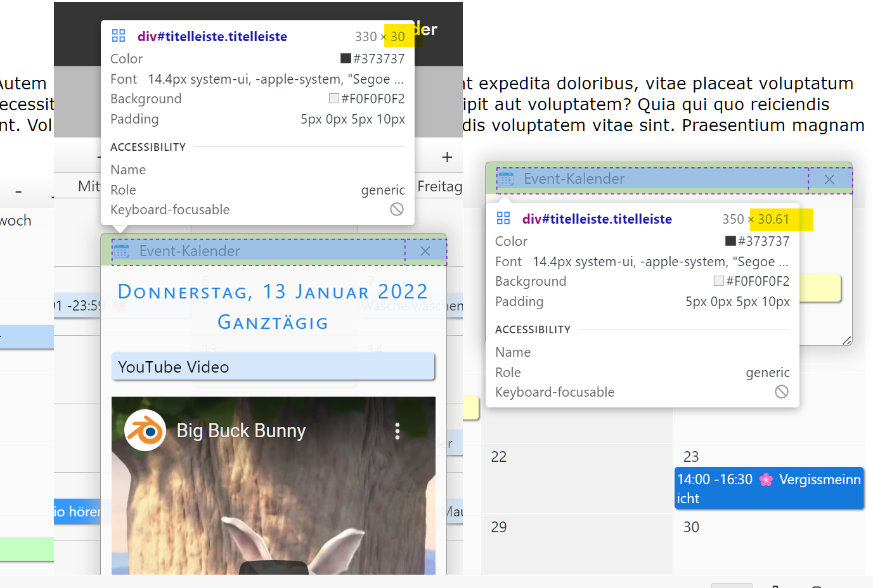
Task: Select the 14:00 -16:30 Vergissmeinnicht event
Action: (768, 489)
